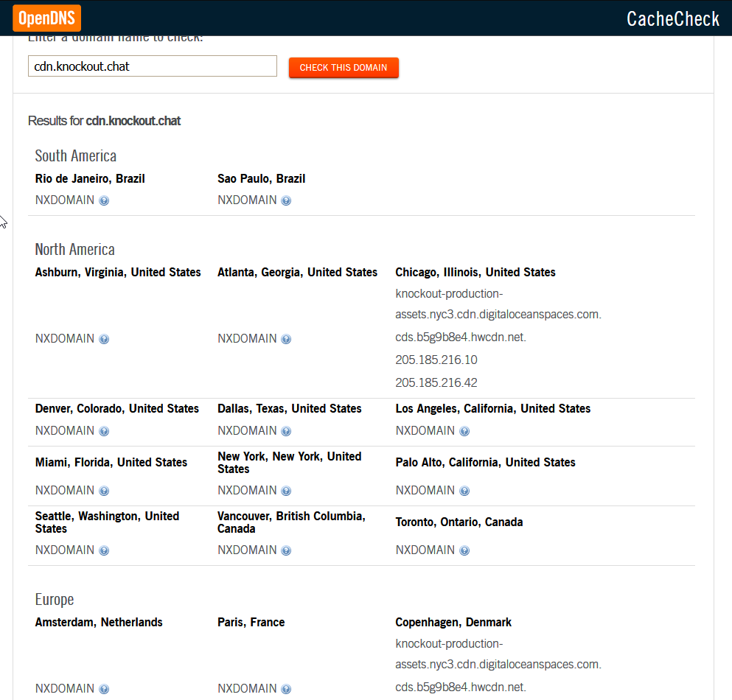The height and width of the screenshot is (700, 732).
Task: Click 'Miami, Florida, United States' label
Action: pos(111,463)
